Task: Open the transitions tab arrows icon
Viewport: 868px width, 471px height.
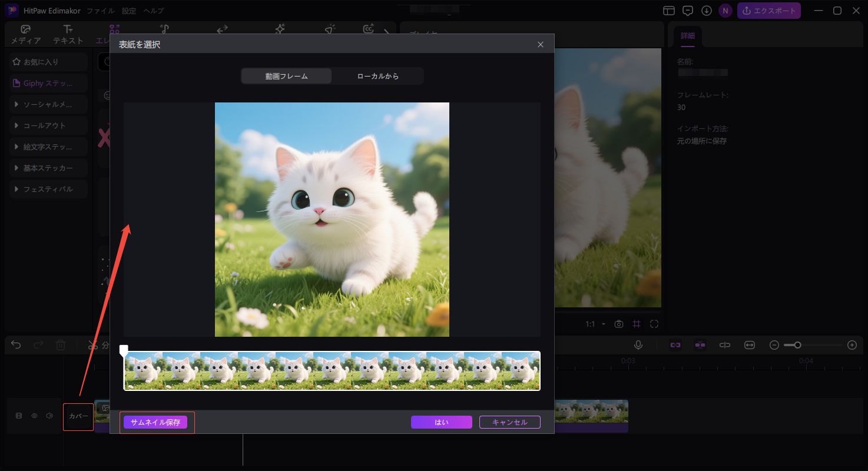Action: point(222,29)
